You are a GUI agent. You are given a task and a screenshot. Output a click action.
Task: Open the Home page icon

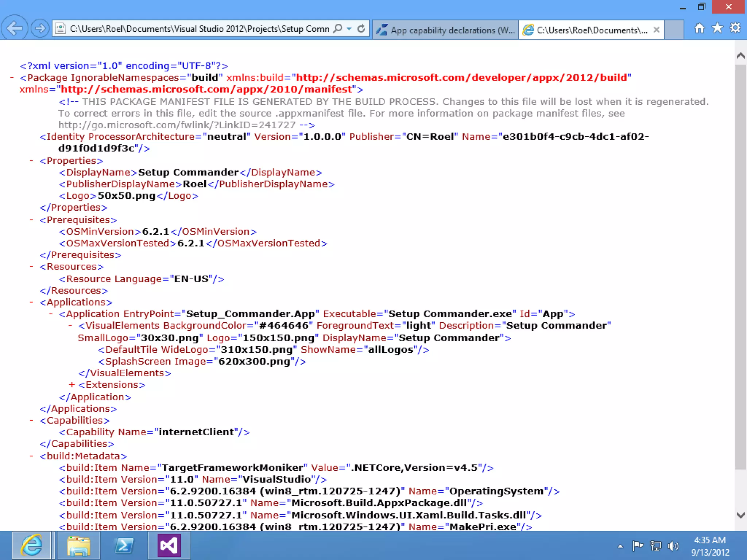[x=699, y=28]
